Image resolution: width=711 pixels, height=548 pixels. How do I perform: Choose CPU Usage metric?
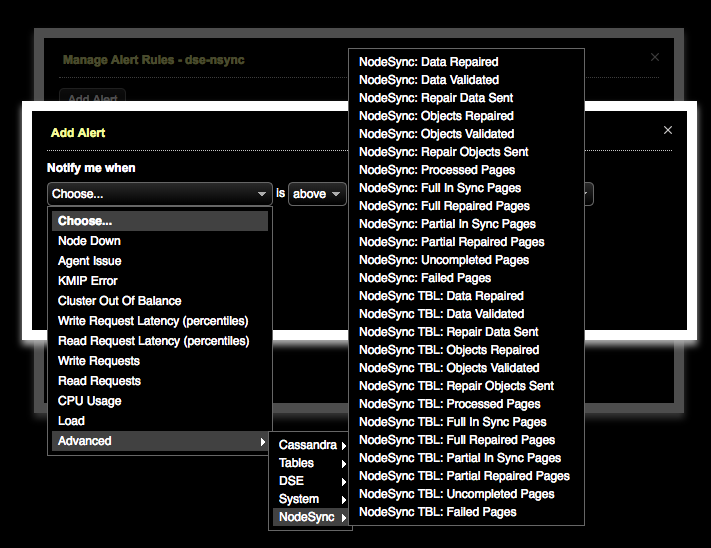point(160,401)
